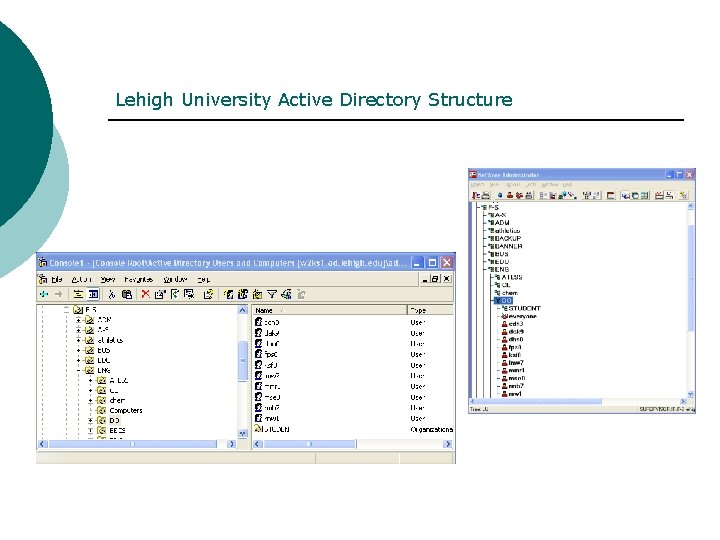720x540 pixels.
Task: Open the Favorites menu in Console1
Action: (x=139, y=279)
